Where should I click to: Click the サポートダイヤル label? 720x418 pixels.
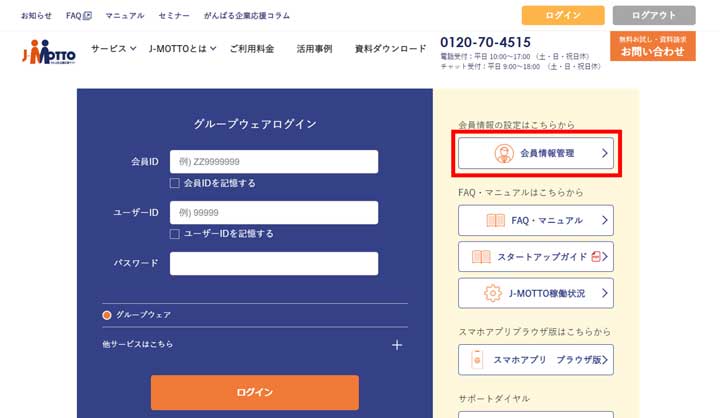click(x=494, y=399)
